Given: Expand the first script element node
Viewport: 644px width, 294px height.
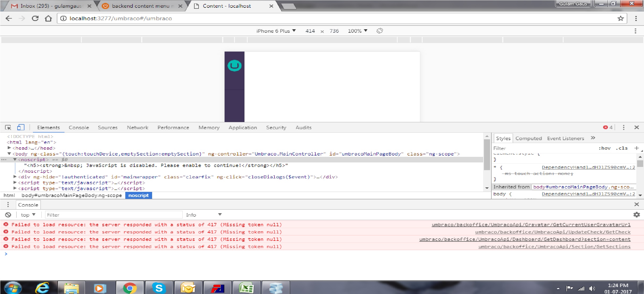Looking at the screenshot, I should tap(15, 182).
